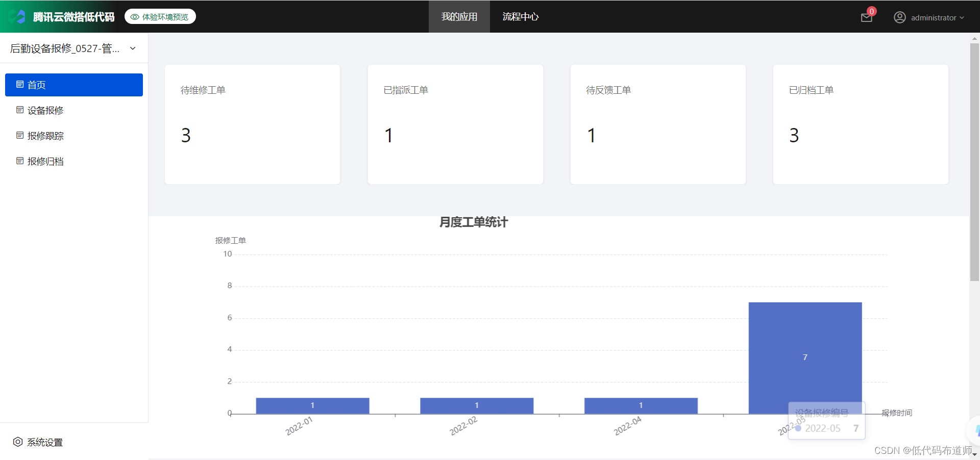Viewport: 980px width, 460px height.
Task: Click the tooltip value 2022-05 7
Action: click(827, 428)
